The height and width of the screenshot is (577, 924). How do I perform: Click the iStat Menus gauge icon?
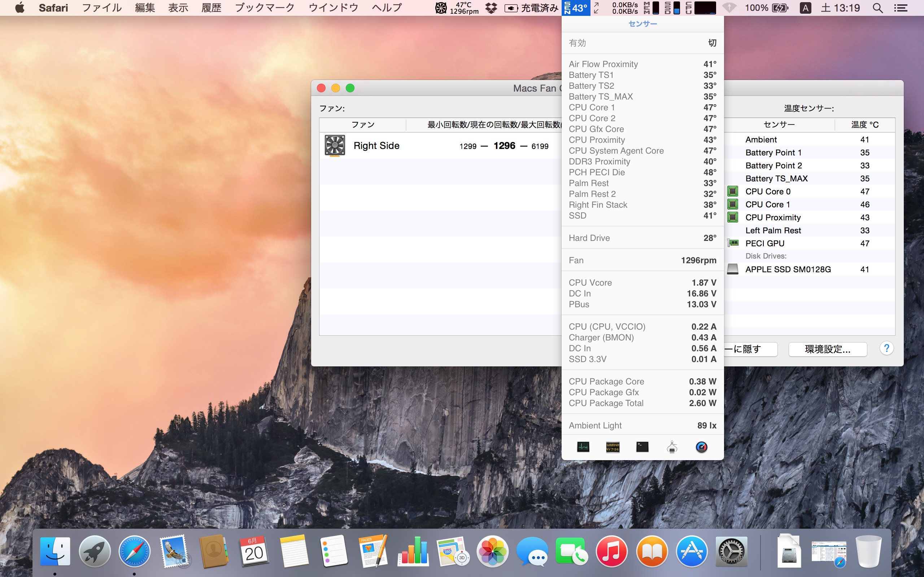tap(701, 447)
